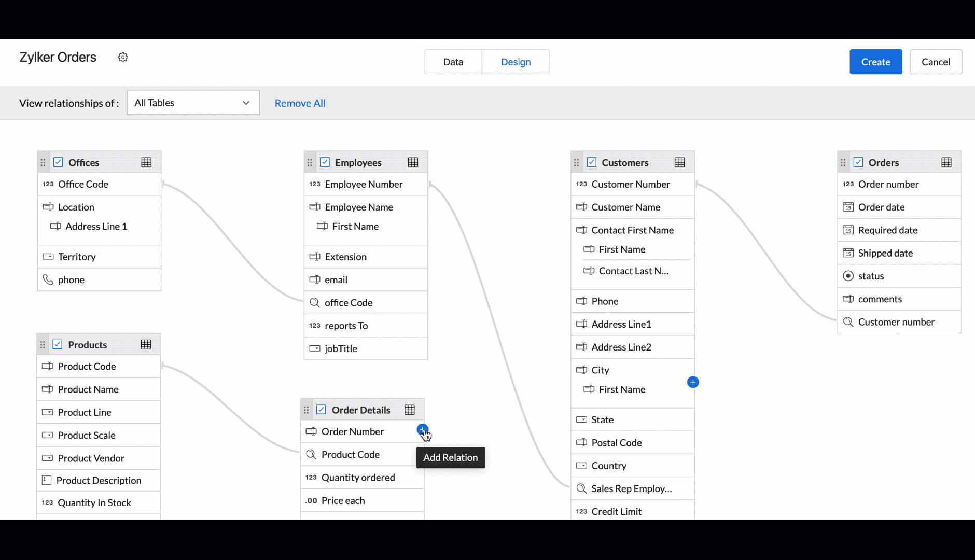This screenshot has width=975, height=560.
Task: Click the blue Create button
Action: [x=875, y=62]
